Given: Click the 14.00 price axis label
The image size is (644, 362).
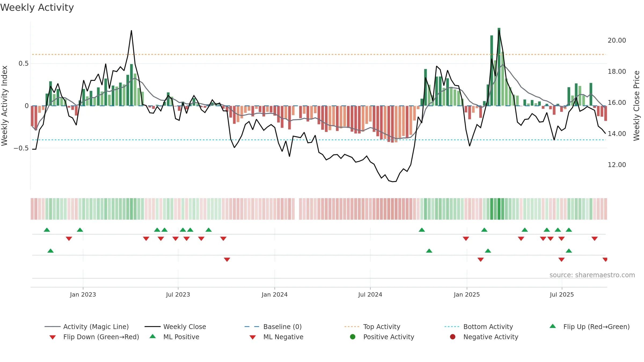Looking at the screenshot, I should (617, 134).
